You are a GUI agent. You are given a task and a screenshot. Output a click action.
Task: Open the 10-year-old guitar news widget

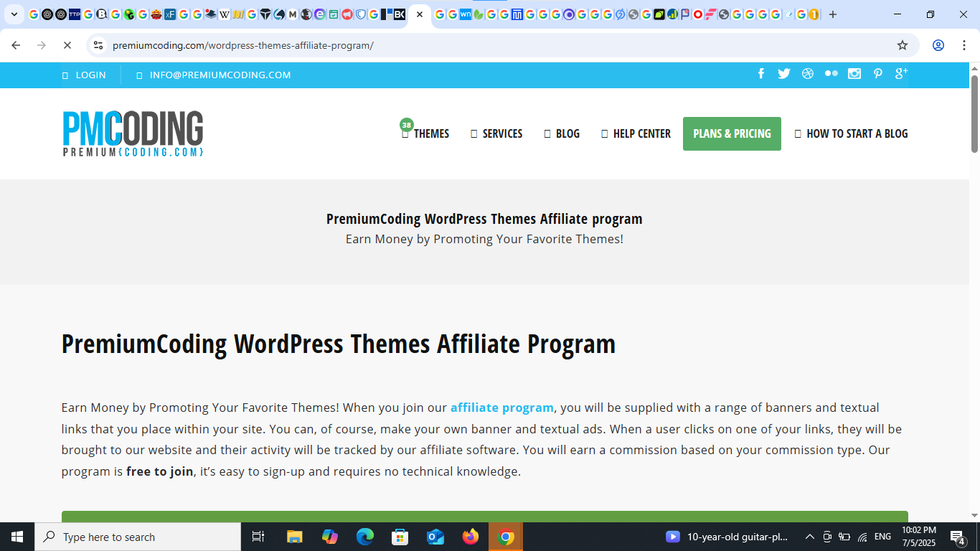pos(727,537)
